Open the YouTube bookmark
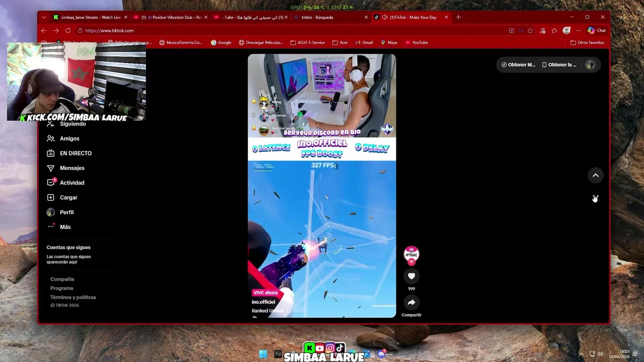Image resolution: width=644 pixels, height=362 pixels. [417, 43]
